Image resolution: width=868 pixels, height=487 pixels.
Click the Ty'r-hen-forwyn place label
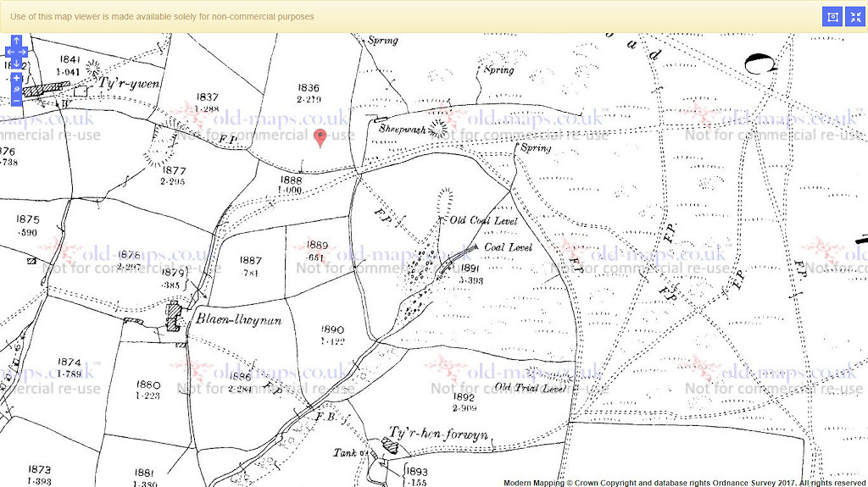438,434
